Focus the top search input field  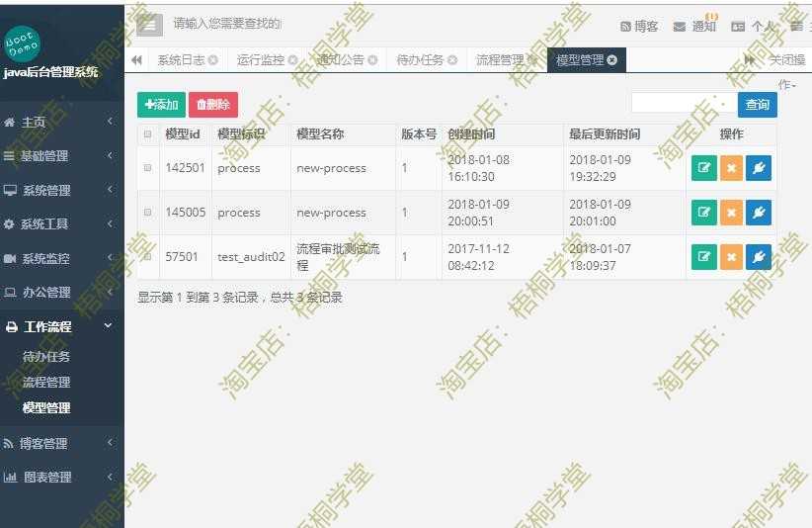coord(226,24)
